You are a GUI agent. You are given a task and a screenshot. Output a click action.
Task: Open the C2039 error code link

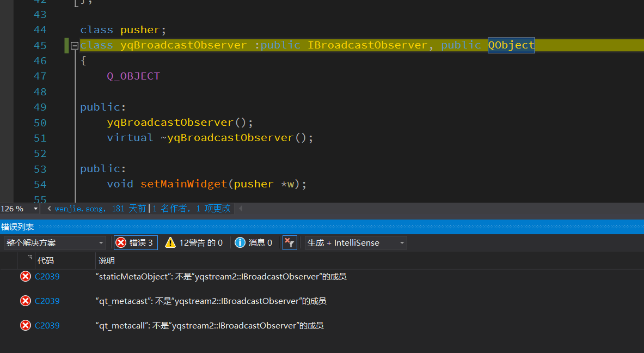tap(47, 276)
